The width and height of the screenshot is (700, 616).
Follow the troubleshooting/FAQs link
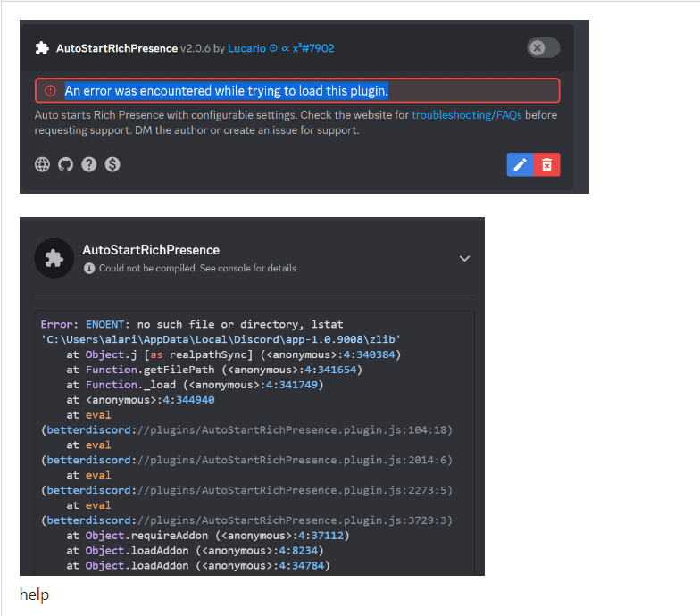tap(466, 114)
